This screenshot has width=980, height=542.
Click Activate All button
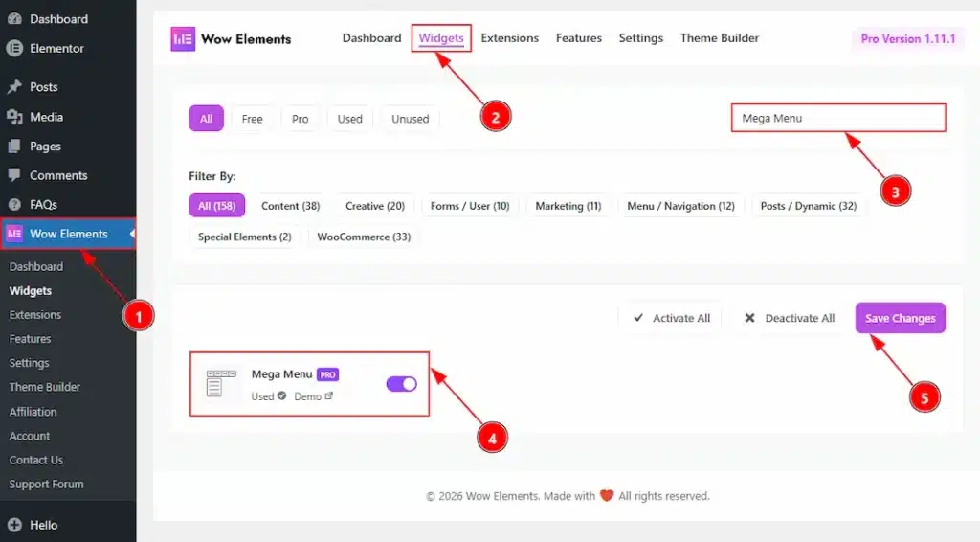(x=672, y=318)
